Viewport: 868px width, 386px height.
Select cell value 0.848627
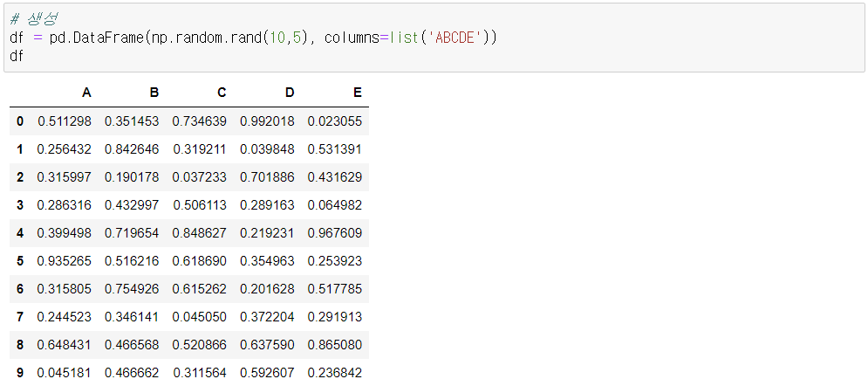point(199,233)
